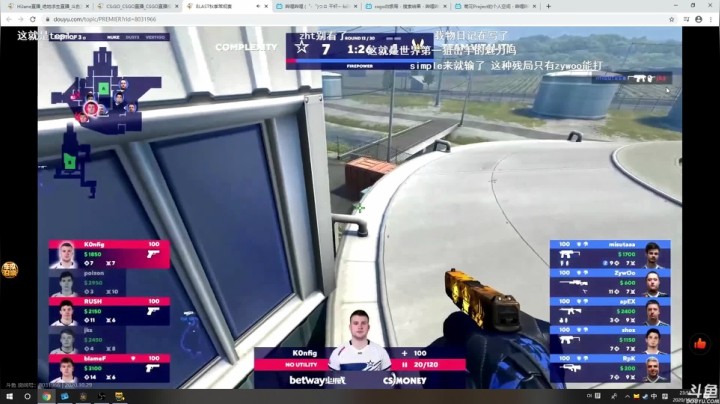Open the Windows Start menu

click(9, 396)
